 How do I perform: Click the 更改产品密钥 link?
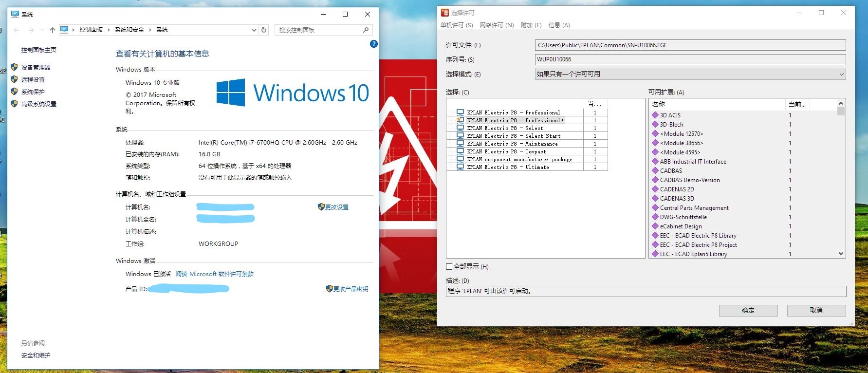point(350,289)
